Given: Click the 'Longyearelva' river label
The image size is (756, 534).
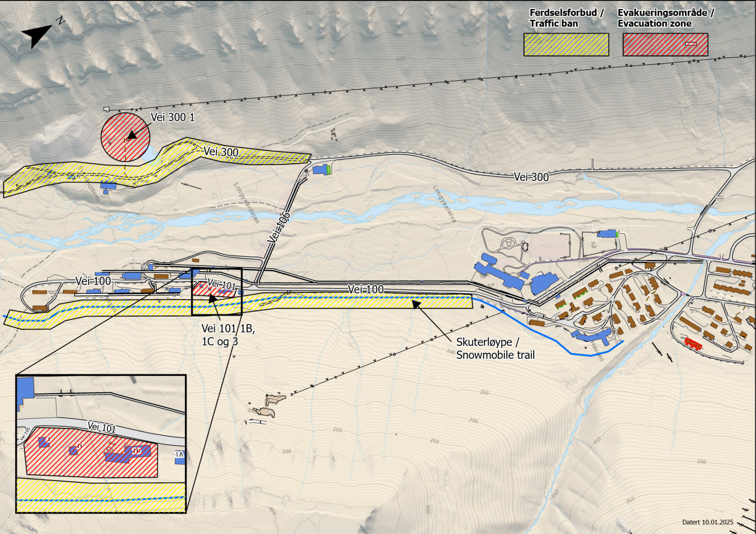Looking at the screenshot, I should click(445, 204).
